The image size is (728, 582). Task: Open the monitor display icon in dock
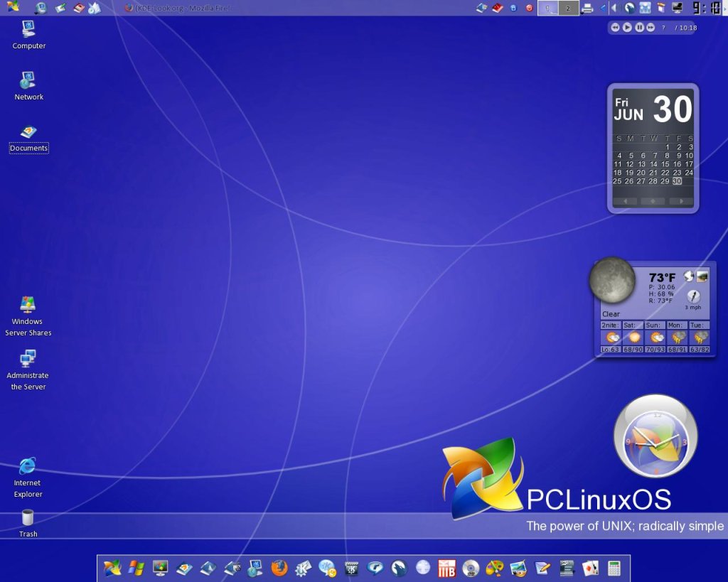click(x=160, y=568)
